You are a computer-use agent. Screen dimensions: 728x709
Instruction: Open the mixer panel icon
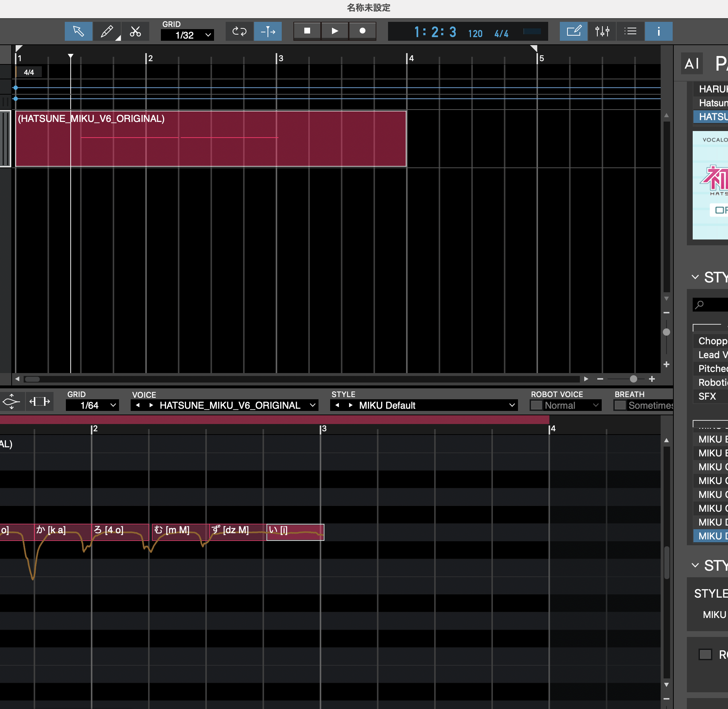point(602,31)
